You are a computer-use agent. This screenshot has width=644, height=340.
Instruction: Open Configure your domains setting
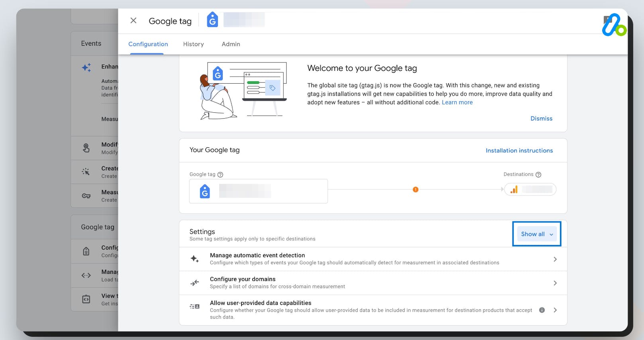click(373, 283)
